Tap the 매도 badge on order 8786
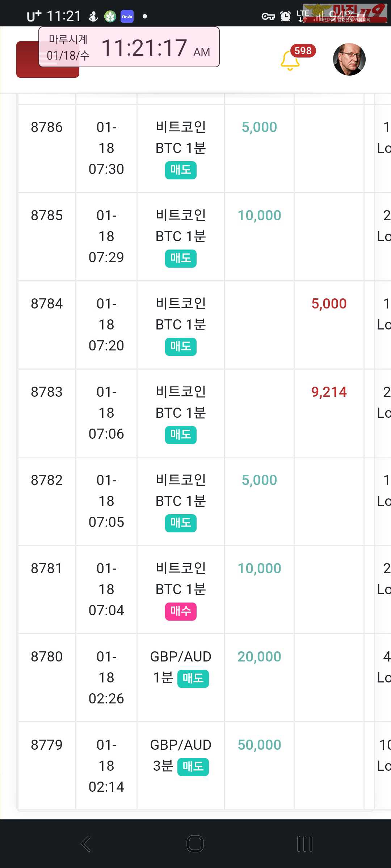391x868 pixels. coord(181,170)
